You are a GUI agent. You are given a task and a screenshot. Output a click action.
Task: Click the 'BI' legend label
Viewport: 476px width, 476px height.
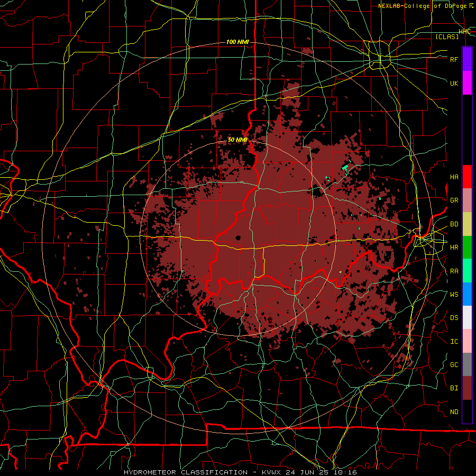point(454,388)
